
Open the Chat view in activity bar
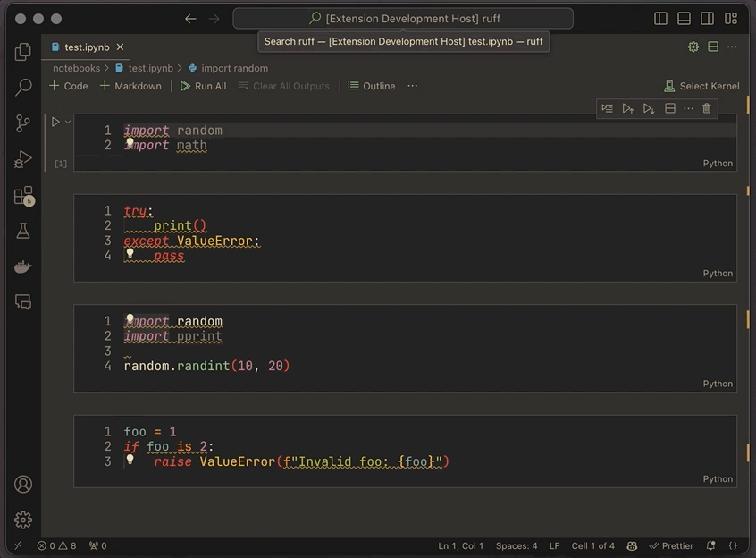22,302
